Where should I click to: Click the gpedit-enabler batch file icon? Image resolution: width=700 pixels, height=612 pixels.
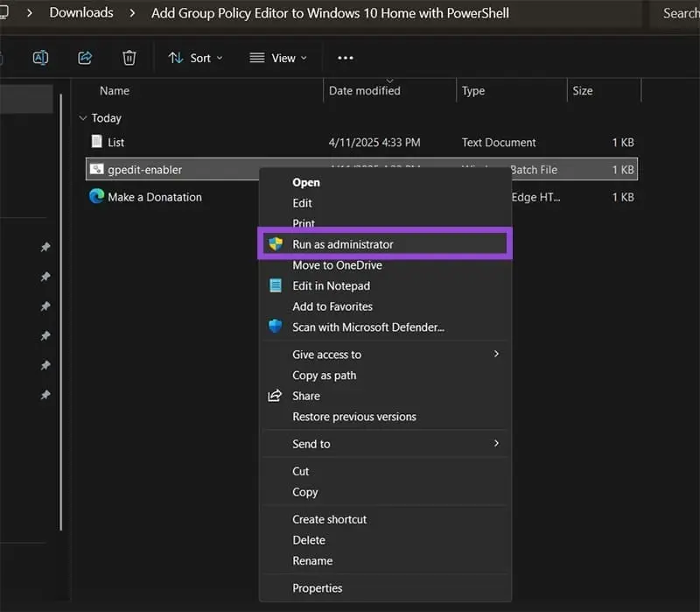click(96, 169)
